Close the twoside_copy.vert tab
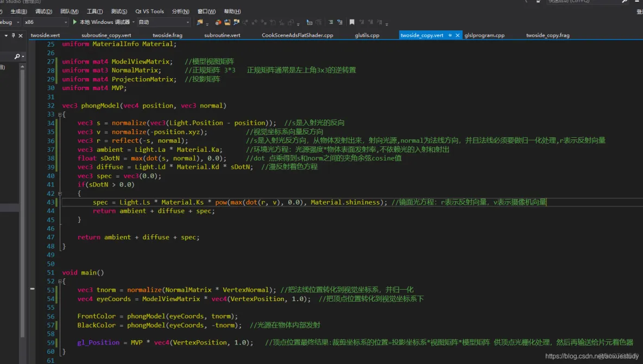 pyautogui.click(x=458, y=35)
